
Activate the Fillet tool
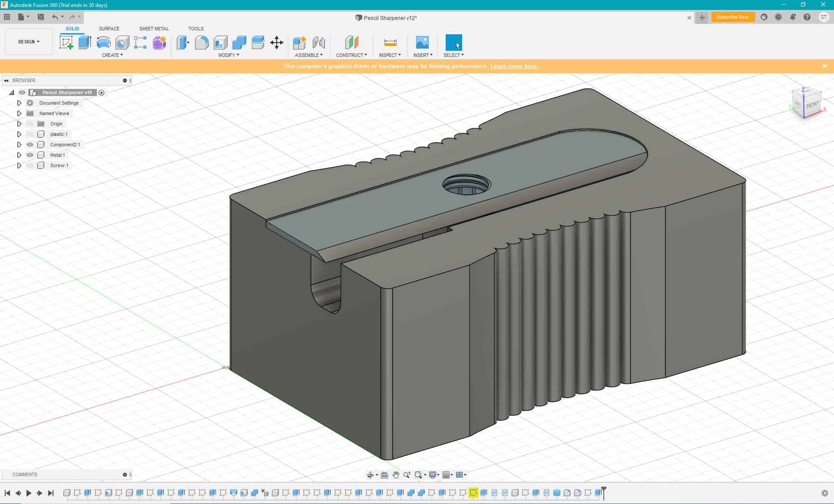(x=202, y=43)
